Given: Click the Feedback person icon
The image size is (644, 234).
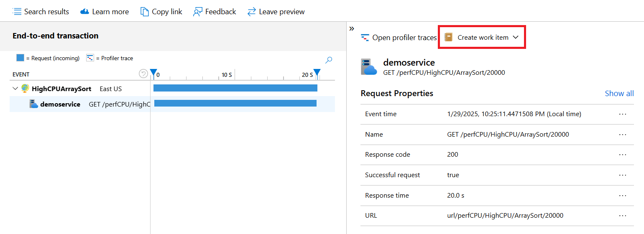Looking at the screenshot, I should [x=198, y=12].
